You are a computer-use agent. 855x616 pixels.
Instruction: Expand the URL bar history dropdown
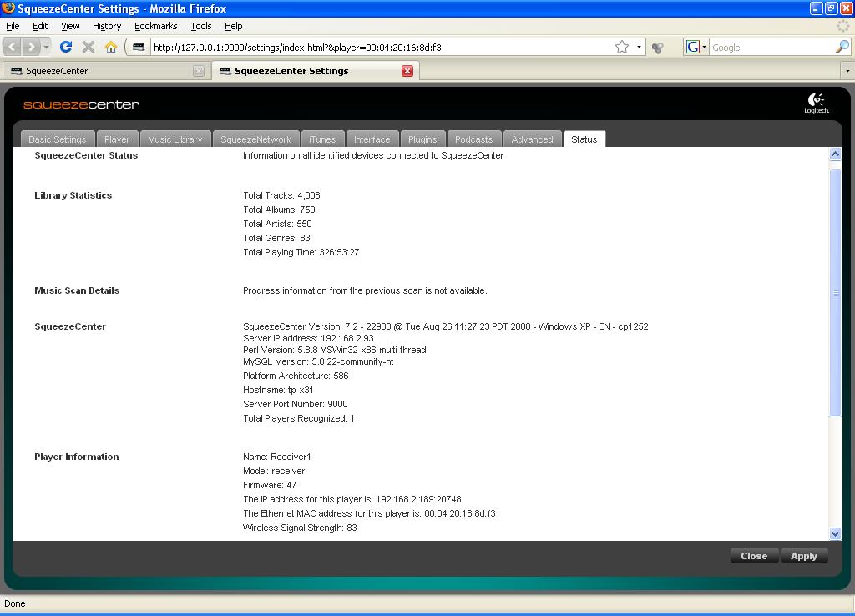[x=640, y=48]
